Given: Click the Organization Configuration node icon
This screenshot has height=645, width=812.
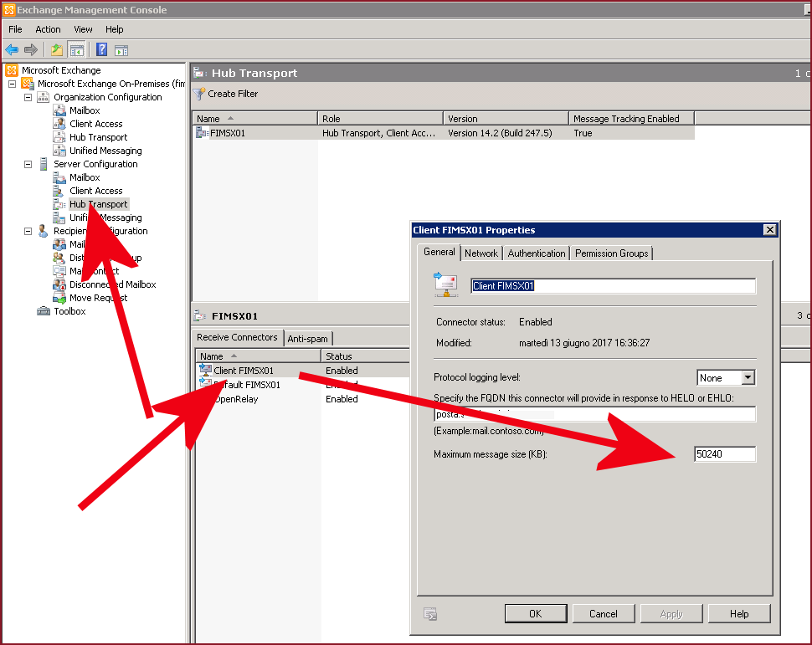Looking at the screenshot, I should pyautogui.click(x=44, y=97).
